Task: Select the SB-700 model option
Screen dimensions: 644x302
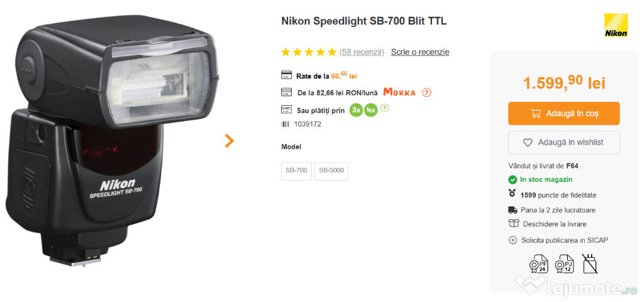Action: 297,171
